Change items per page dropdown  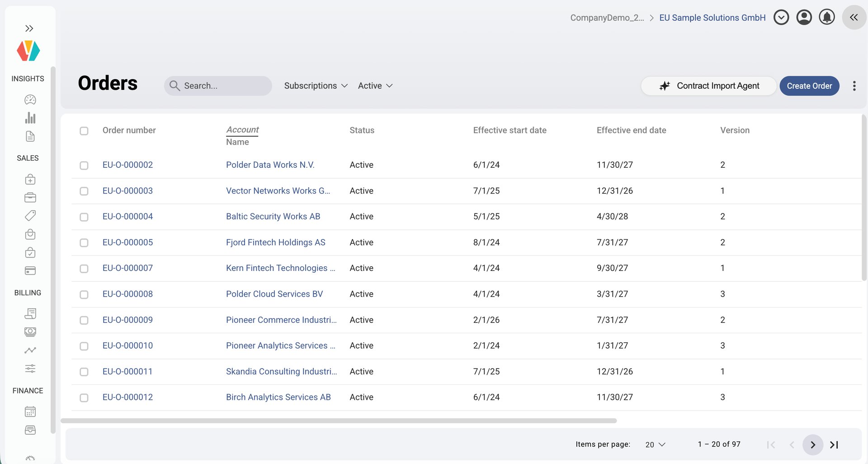(655, 445)
